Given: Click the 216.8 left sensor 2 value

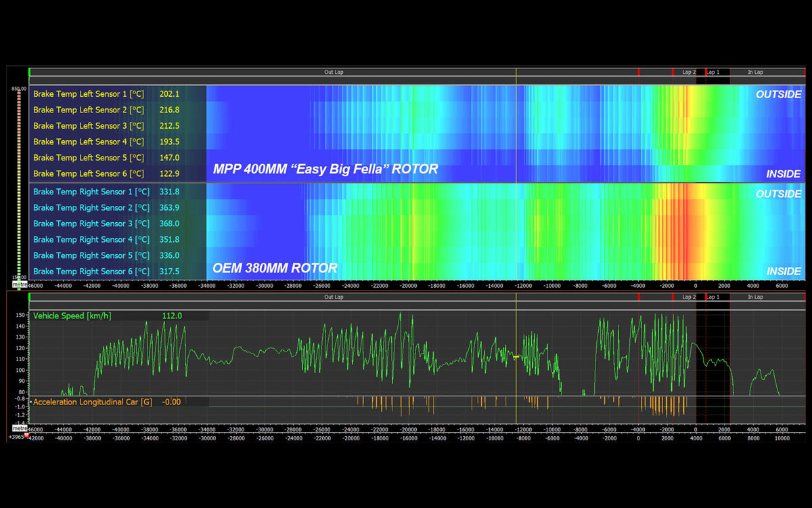Looking at the screenshot, I should click(169, 110).
